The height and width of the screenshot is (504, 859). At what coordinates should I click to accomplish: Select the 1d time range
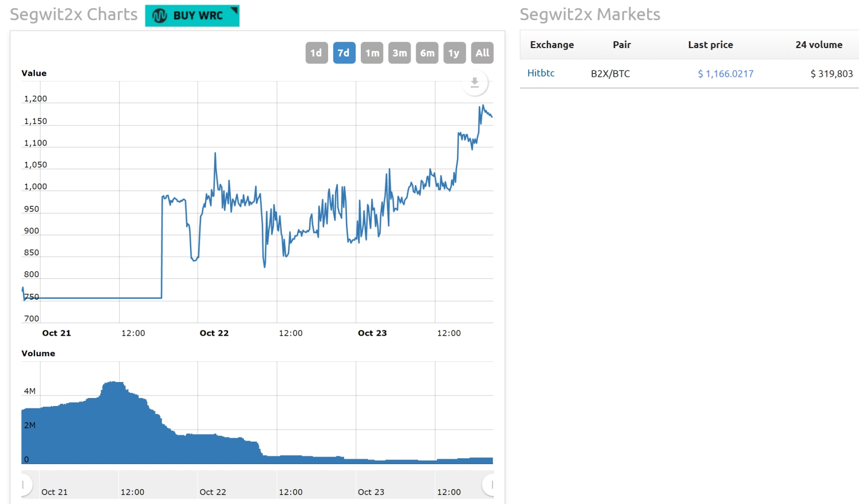[316, 53]
